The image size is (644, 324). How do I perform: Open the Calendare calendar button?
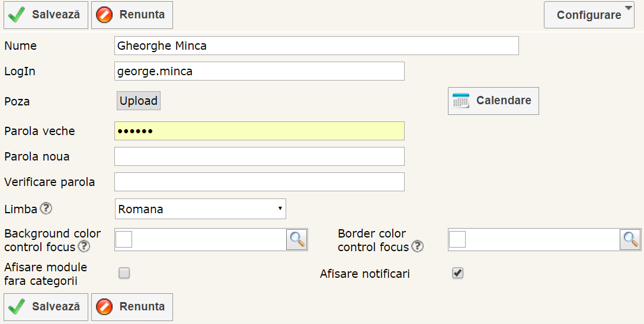(x=493, y=101)
